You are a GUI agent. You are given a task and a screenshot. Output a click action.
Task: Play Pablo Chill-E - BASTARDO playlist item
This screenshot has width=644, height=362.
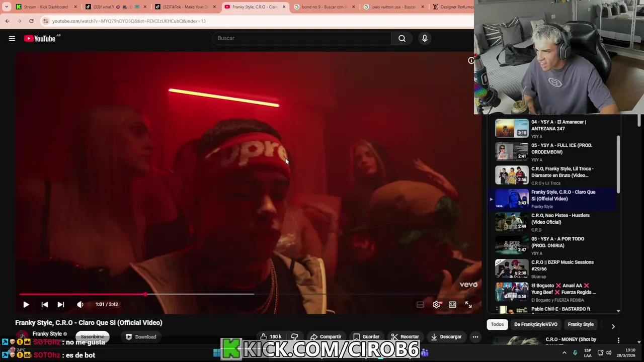point(553,309)
